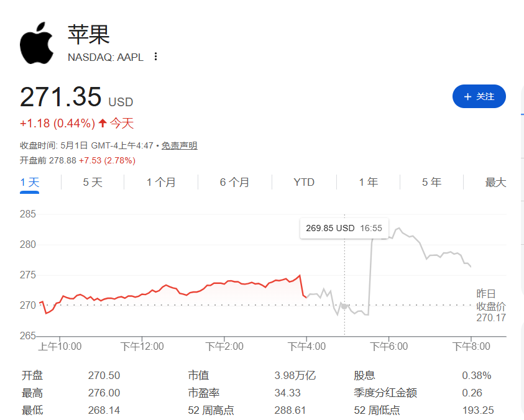Switch to the 1 年 tab
The width and height of the screenshot is (524, 420).
[x=368, y=183]
